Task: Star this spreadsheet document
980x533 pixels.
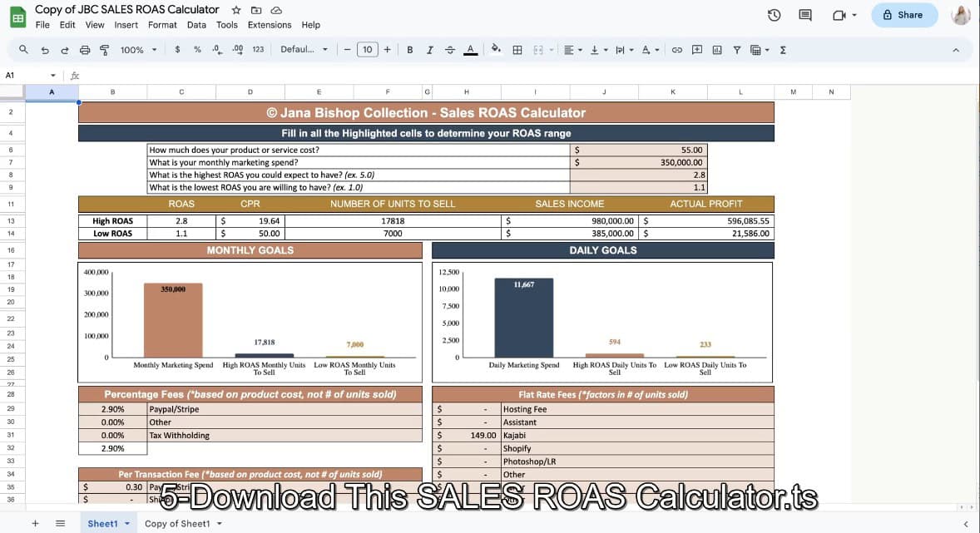Action: tap(236, 10)
